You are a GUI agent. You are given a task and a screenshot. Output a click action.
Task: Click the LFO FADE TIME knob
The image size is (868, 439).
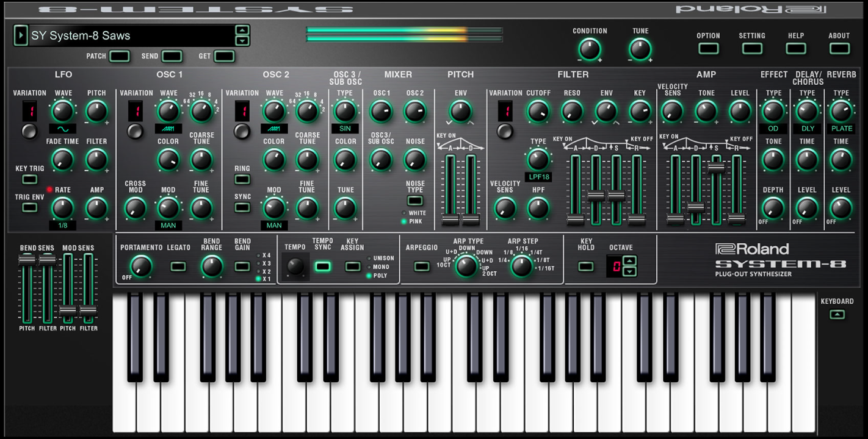(x=62, y=160)
